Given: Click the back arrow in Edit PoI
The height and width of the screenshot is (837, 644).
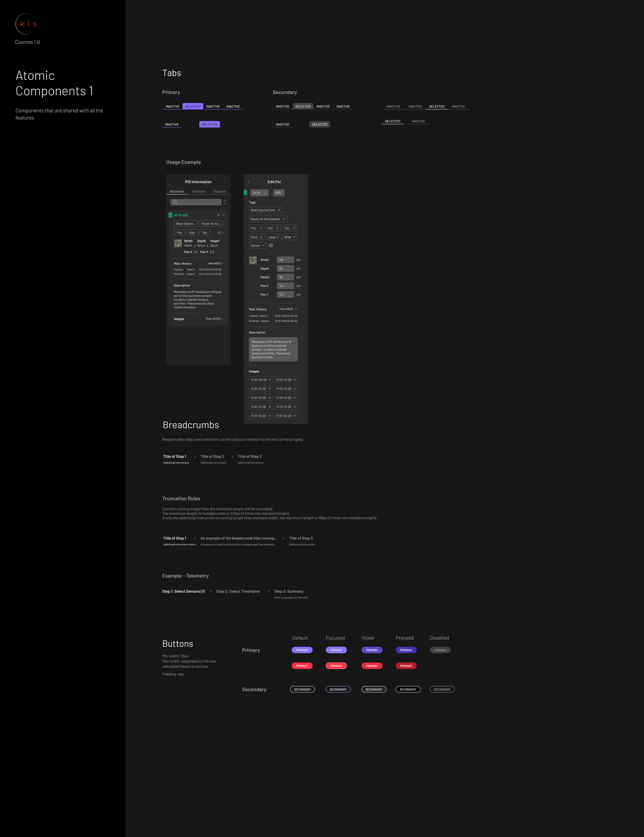Looking at the screenshot, I should tap(248, 182).
